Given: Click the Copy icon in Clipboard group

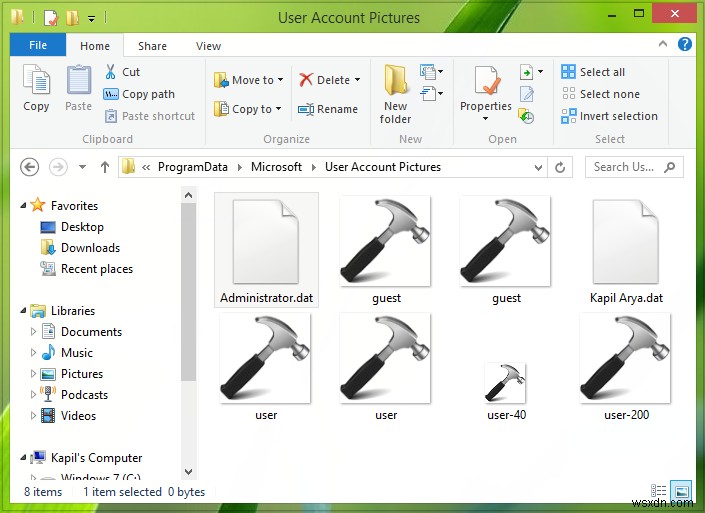Looking at the screenshot, I should pos(36,79).
